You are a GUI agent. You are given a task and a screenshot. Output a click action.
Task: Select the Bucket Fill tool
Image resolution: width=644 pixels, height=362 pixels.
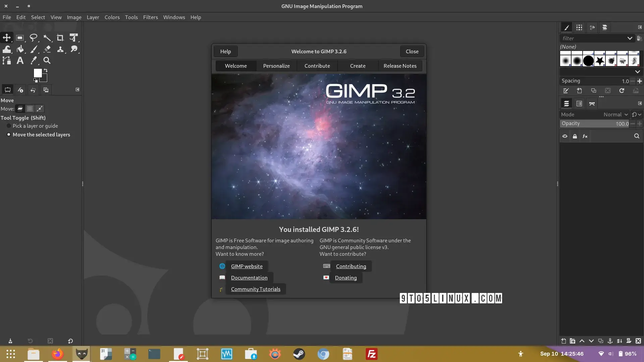pos(20,49)
